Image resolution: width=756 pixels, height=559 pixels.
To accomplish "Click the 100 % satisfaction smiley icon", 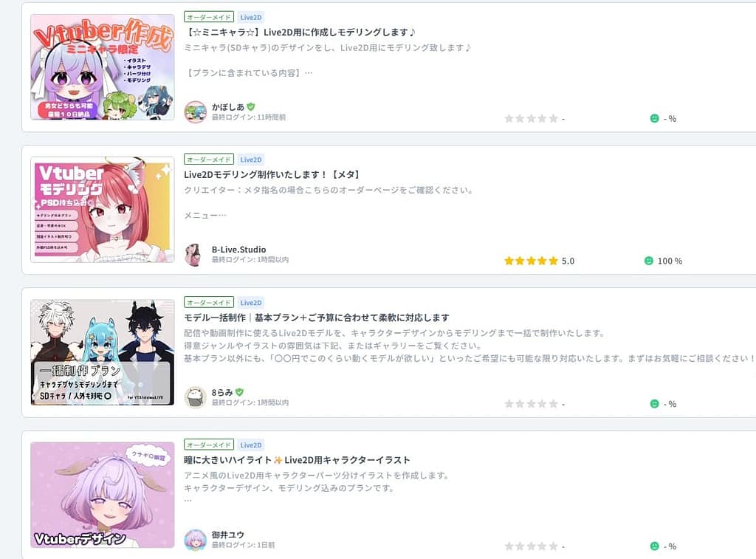I will (x=649, y=261).
